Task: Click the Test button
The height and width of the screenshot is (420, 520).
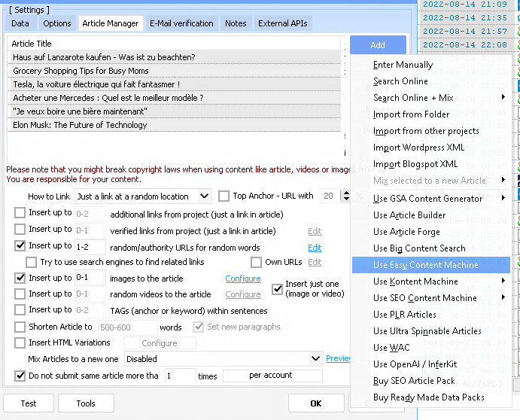Action: coord(29,403)
